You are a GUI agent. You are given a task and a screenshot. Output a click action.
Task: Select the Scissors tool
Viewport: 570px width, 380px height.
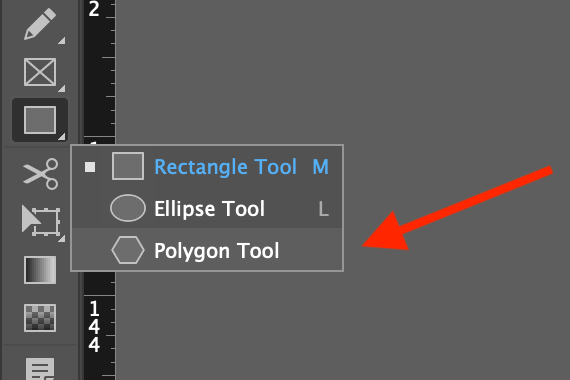[40, 173]
